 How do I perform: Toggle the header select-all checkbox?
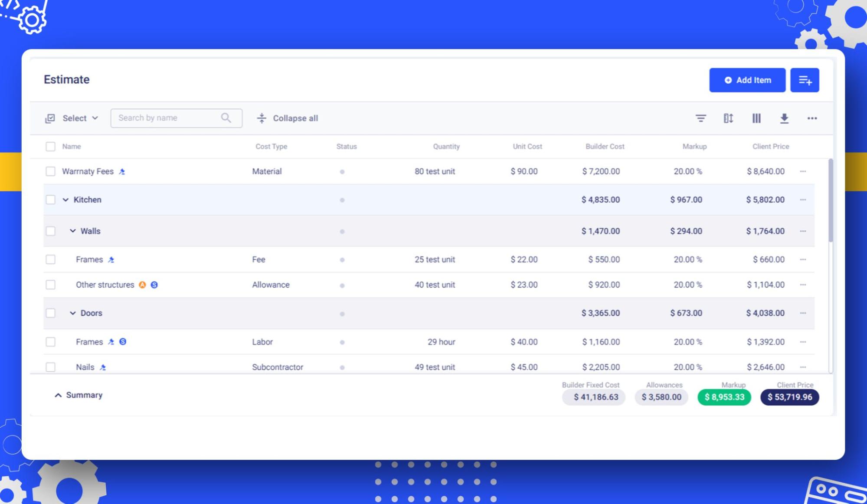tap(50, 147)
